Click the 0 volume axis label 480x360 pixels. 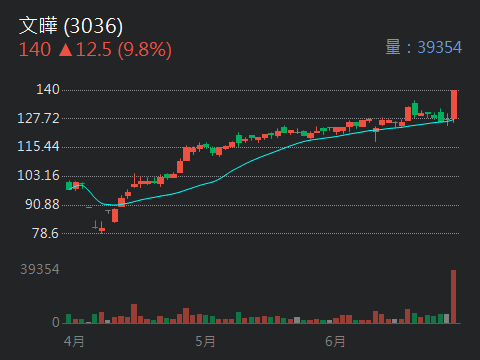point(56,322)
